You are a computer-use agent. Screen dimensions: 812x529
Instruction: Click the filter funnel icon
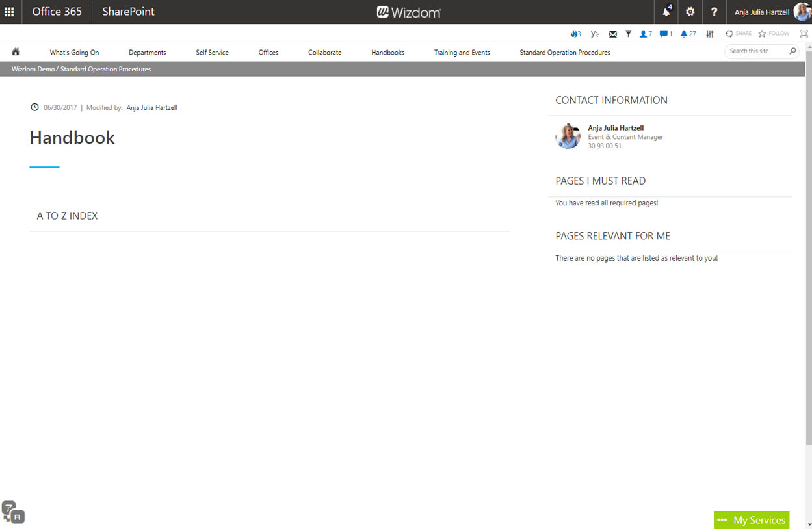[628, 34]
